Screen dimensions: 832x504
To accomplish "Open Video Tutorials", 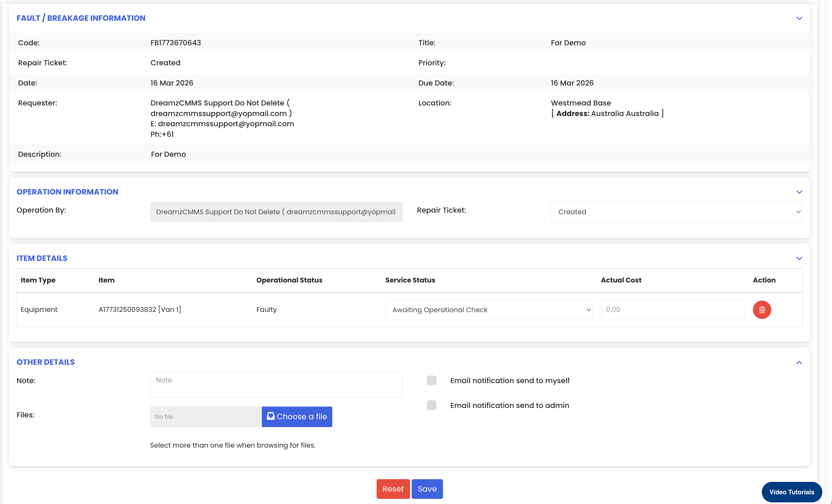I will tap(791, 492).
